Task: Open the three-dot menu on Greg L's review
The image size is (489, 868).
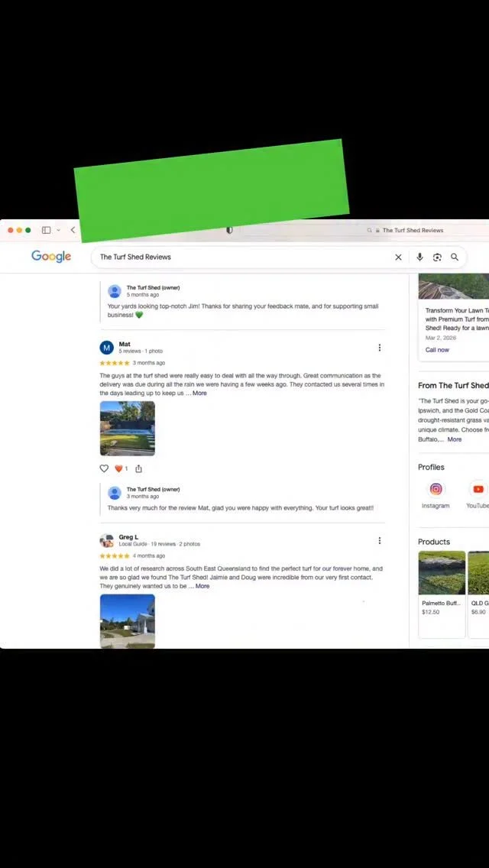Action: [x=379, y=540]
